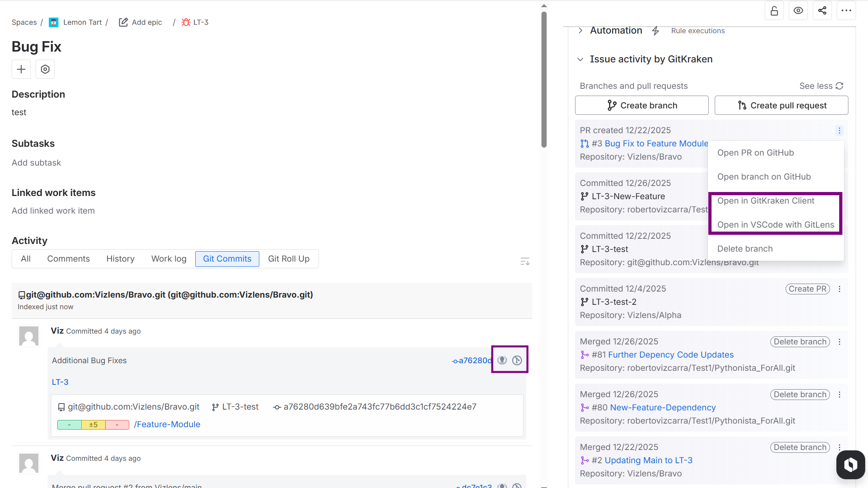The width and height of the screenshot is (868, 488).
Task: Click the GitLens icon beside commit a76280d
Action: tap(517, 360)
